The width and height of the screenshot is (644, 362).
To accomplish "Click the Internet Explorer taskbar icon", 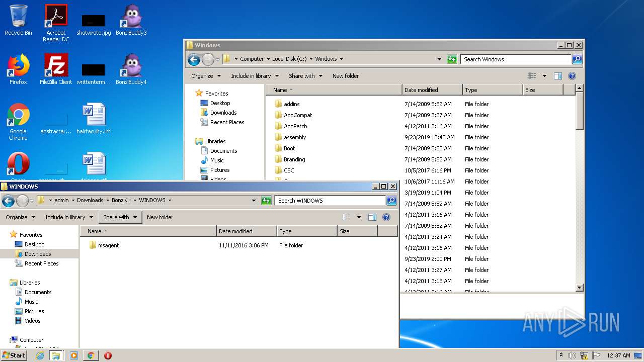I will [x=40, y=355].
